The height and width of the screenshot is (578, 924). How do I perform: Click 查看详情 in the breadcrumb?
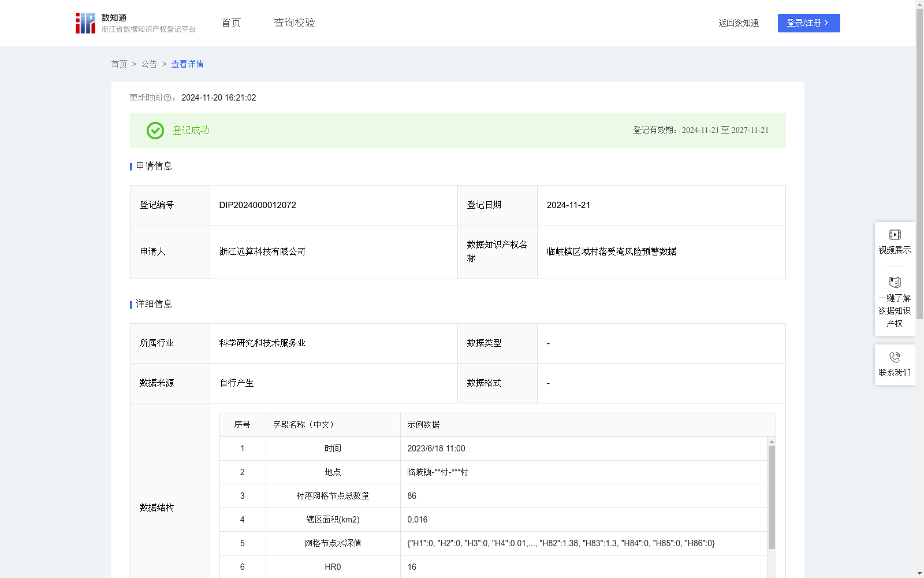pyautogui.click(x=187, y=64)
